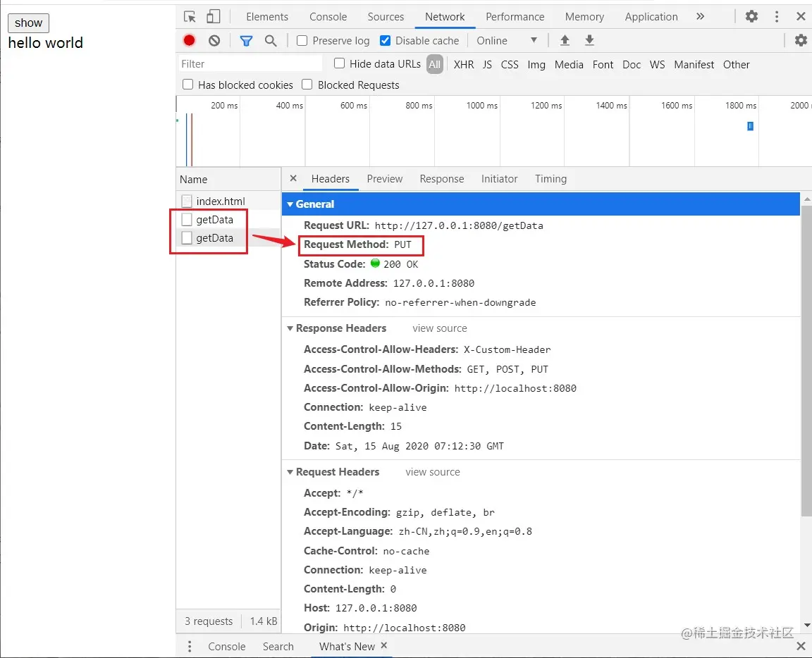Screen dimensions: 812x658
Task: Toggle the device toolbar icon
Action: tap(214, 17)
